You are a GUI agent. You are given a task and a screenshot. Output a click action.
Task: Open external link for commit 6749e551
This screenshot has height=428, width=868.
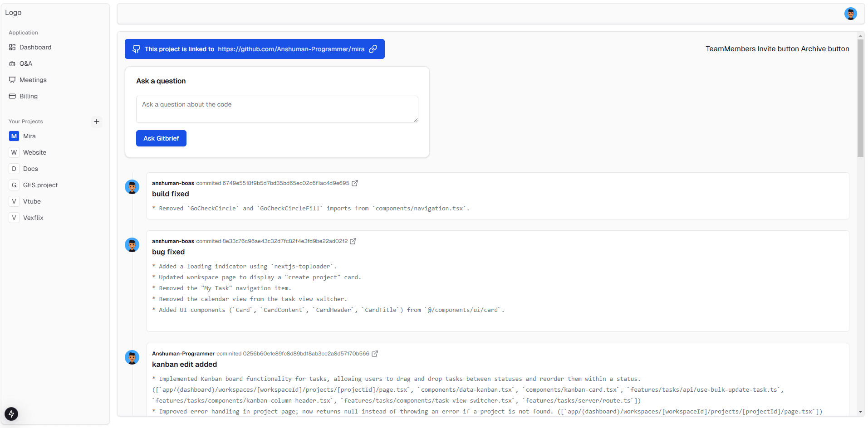[x=355, y=183]
